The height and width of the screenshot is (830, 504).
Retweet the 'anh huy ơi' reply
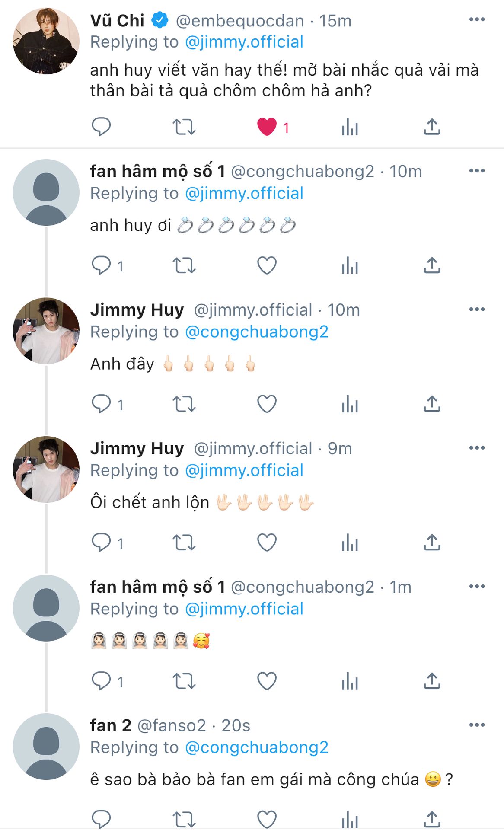[184, 265]
